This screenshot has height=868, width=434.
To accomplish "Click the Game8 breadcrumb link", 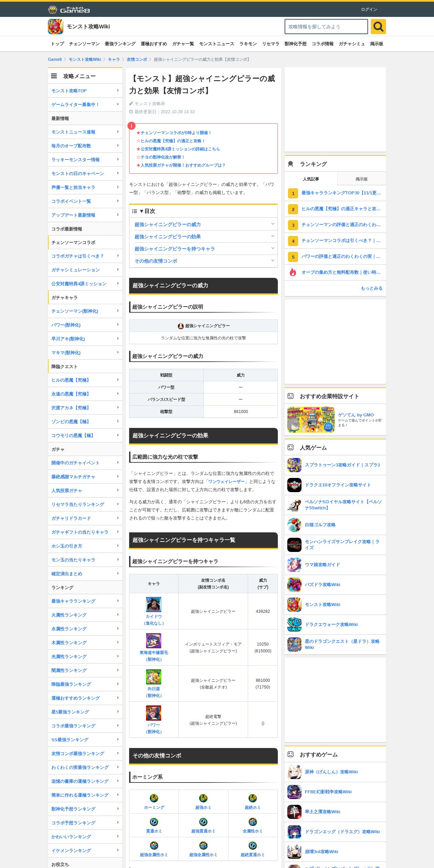I will (55, 59).
